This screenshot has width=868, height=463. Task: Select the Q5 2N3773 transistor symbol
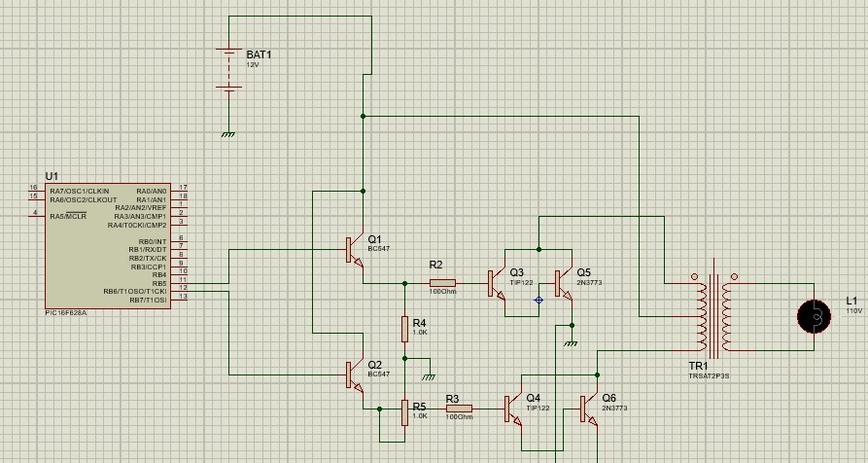(564, 284)
